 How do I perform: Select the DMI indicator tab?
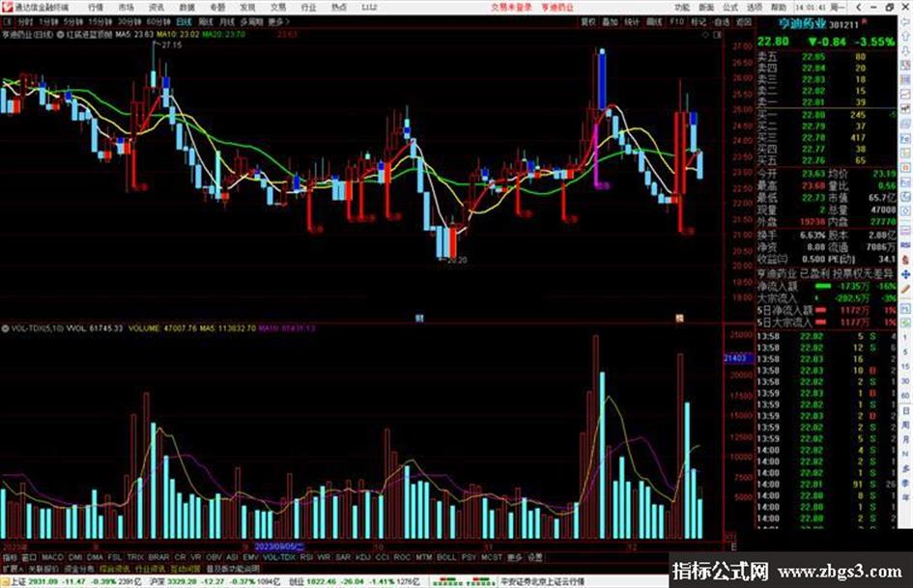pyautogui.click(x=75, y=557)
